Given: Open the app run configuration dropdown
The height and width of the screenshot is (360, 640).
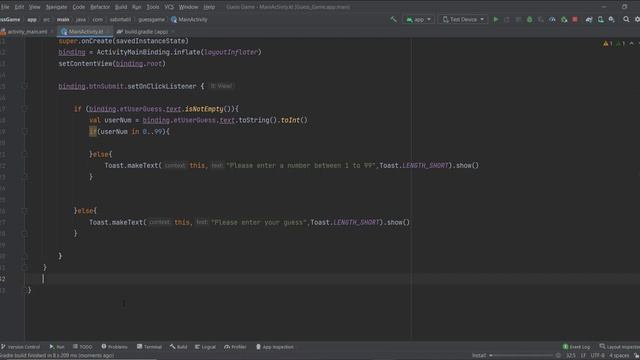Looking at the screenshot, I should 418,20.
